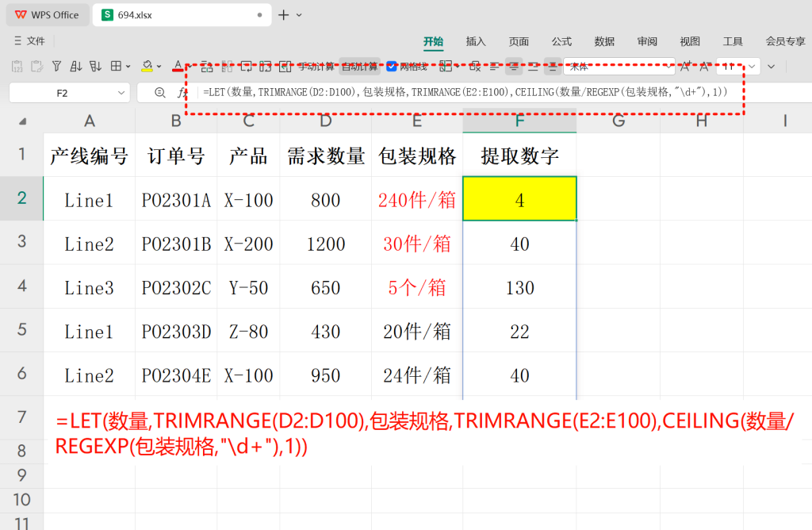812x530 pixels.
Task: Enable 手动计算 manual calculation mode
Action: click(x=317, y=67)
